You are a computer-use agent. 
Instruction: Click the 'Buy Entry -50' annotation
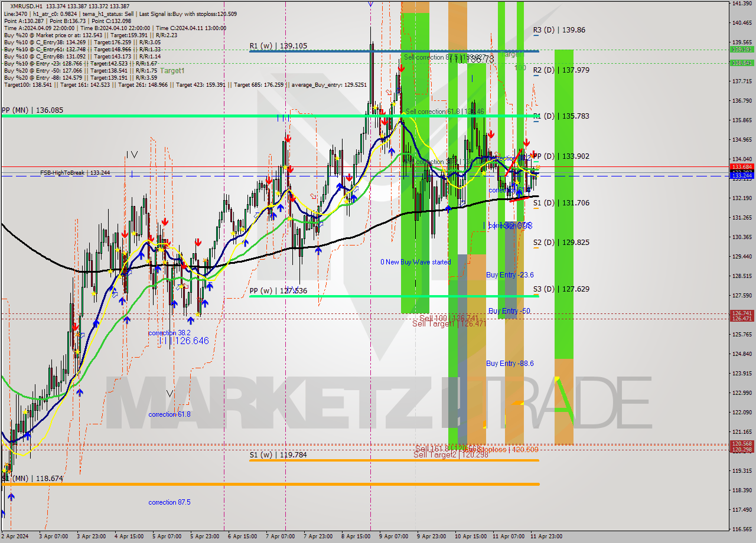pyautogui.click(x=509, y=310)
